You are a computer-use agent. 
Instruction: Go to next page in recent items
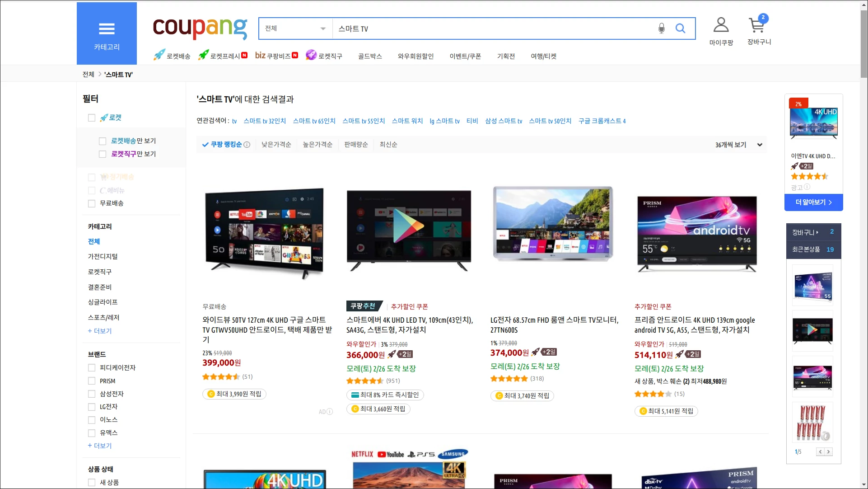coord(828,451)
